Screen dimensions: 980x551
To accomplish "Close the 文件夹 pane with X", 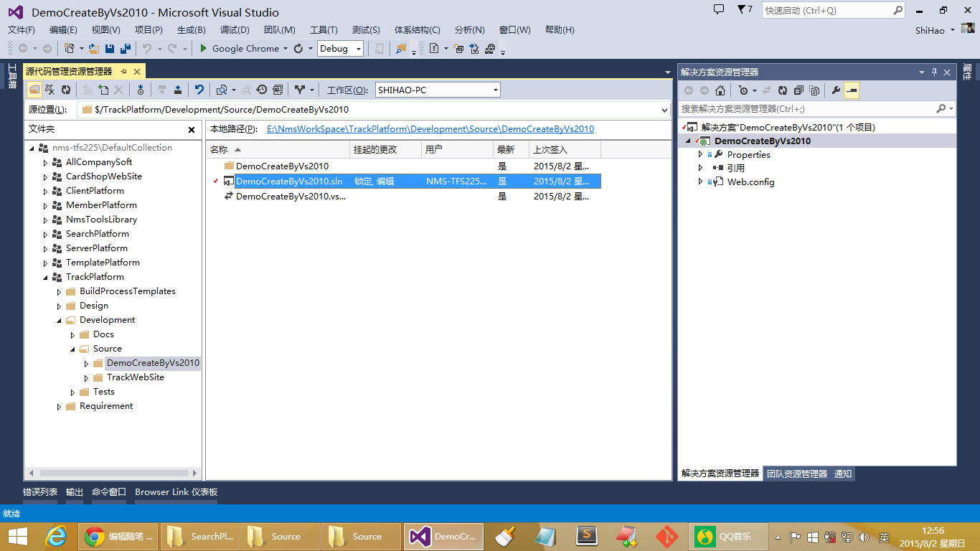I will (192, 130).
